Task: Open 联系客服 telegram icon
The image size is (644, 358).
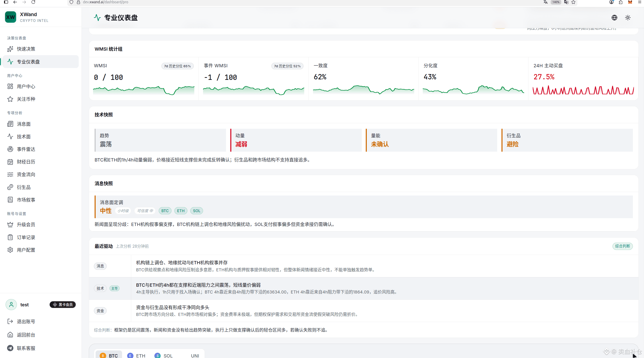Action: tap(10, 348)
